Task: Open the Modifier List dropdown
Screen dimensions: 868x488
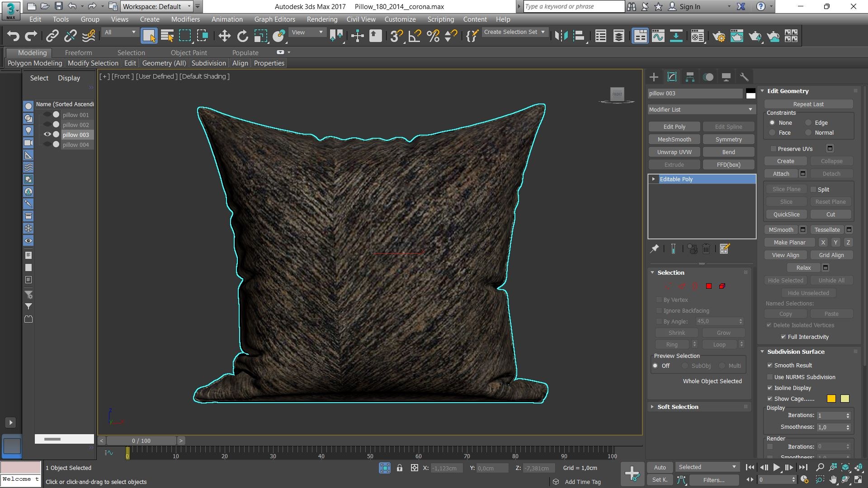Action: [x=701, y=109]
